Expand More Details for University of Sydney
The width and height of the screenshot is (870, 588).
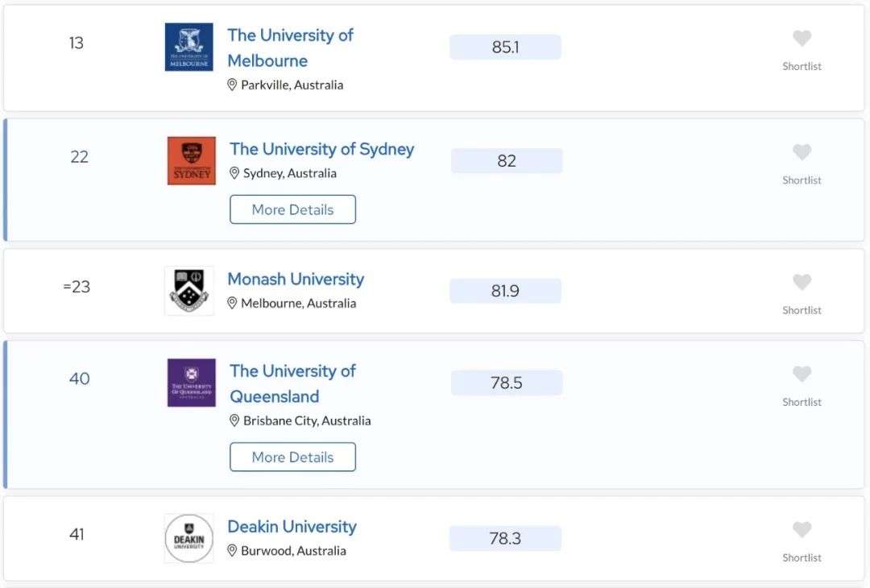(x=293, y=209)
